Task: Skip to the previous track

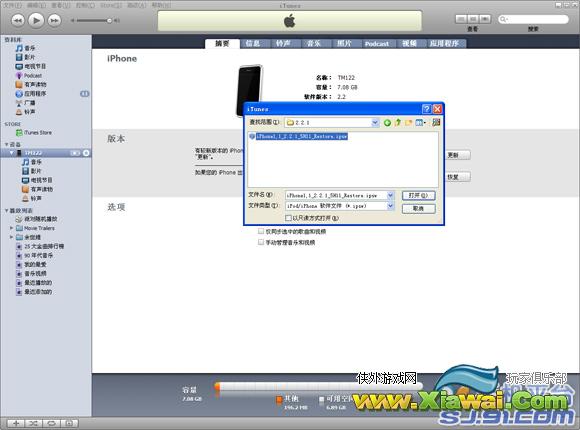Action: [17, 20]
